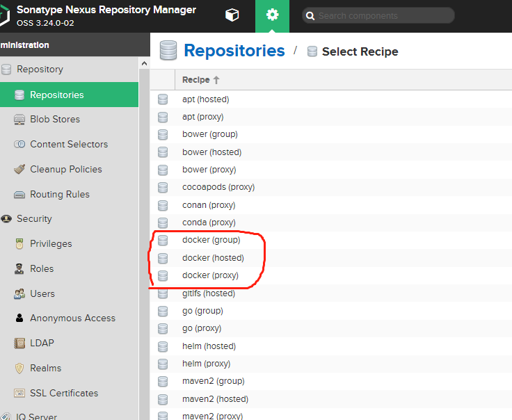Click database icon beside docker (hosted)
Viewport: 512px width, 420px height.
163,258
